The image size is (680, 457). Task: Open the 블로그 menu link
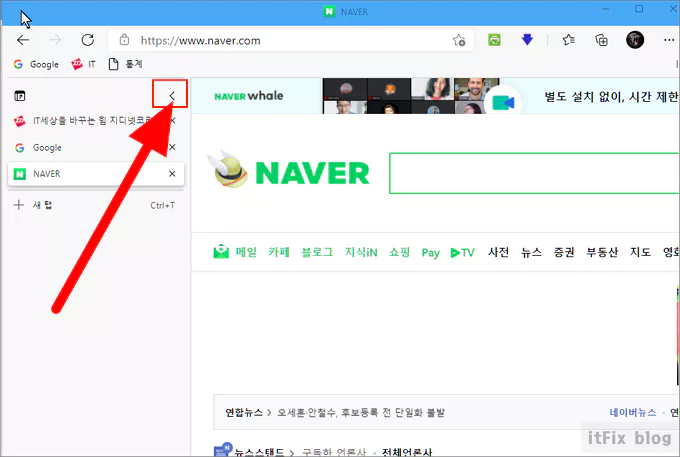point(317,252)
